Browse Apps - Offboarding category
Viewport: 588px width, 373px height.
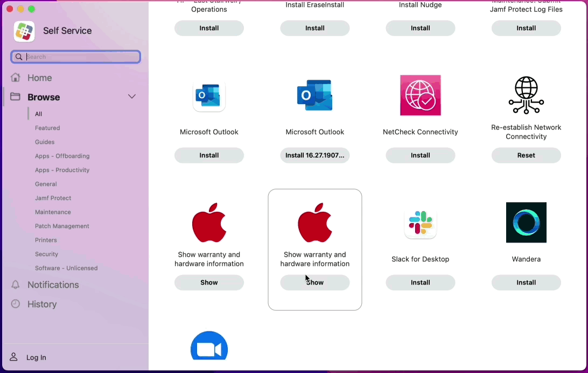(62, 156)
